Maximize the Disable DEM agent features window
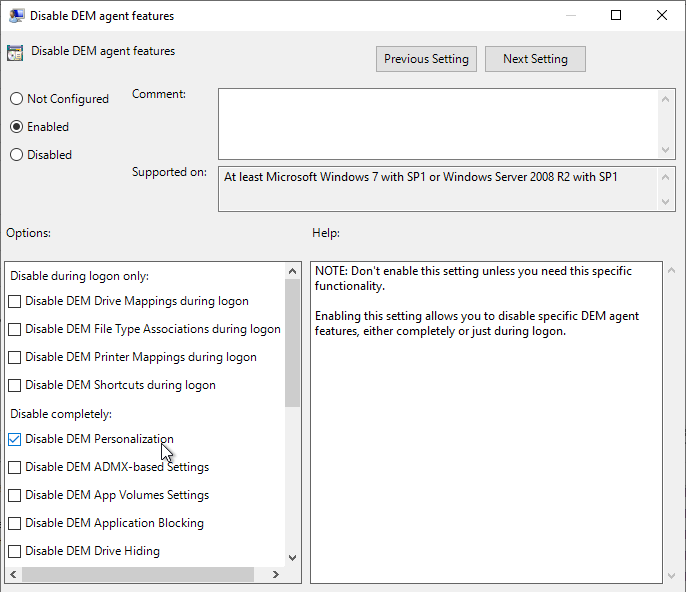Viewport: 686px width, 592px height. point(616,15)
